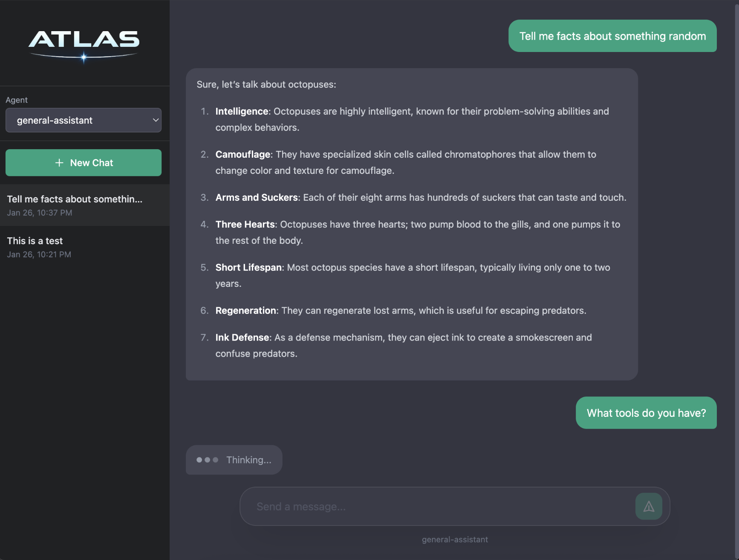Click the send message arrow icon

coord(649,506)
